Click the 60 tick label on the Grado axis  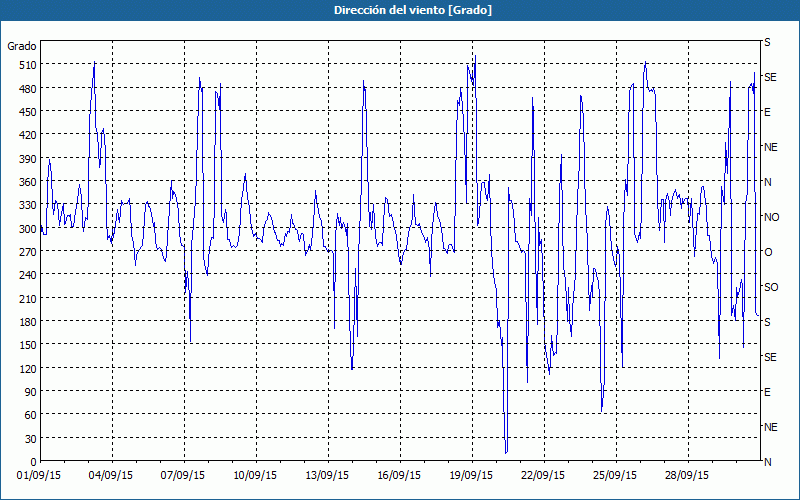31,415
